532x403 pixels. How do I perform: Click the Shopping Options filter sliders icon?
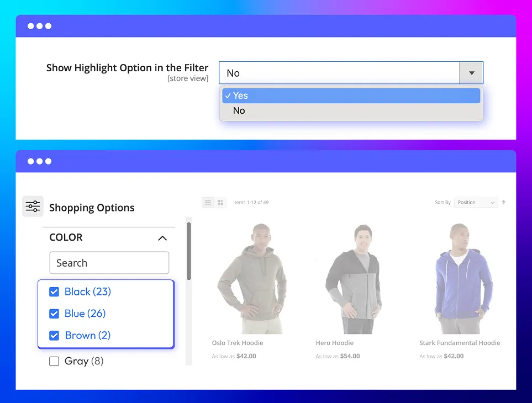(x=33, y=207)
